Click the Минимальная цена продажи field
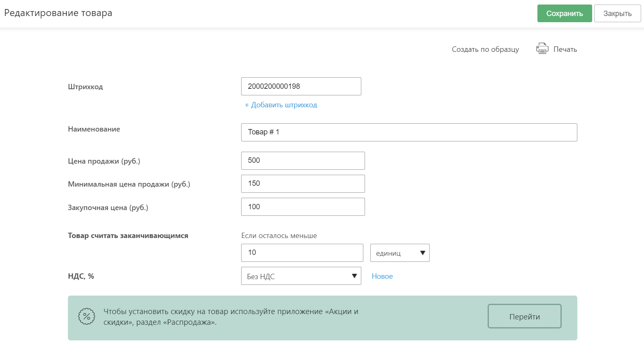Screen dimensions: 644x356 click(302, 184)
